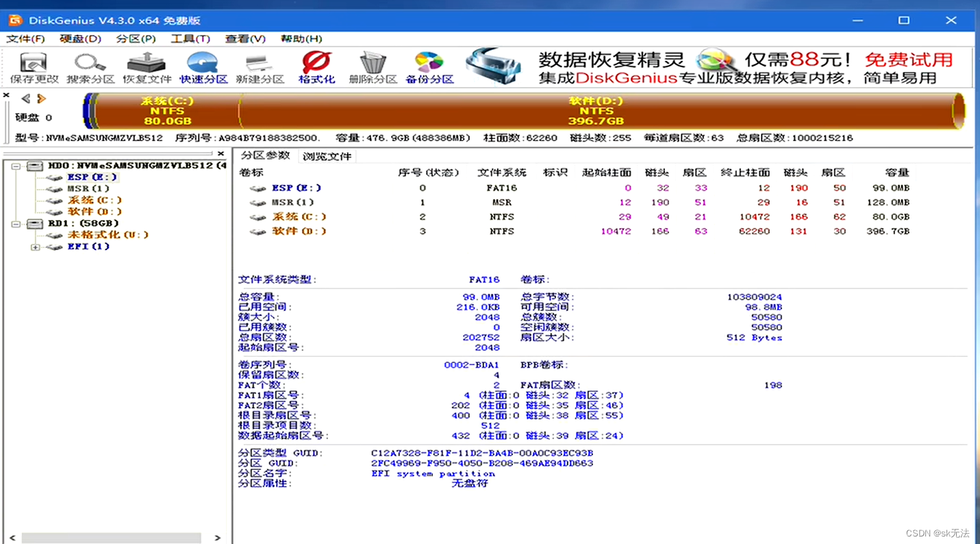Click the 'EFI system partition' name value
This screenshot has height=544, width=980.
(x=433, y=473)
